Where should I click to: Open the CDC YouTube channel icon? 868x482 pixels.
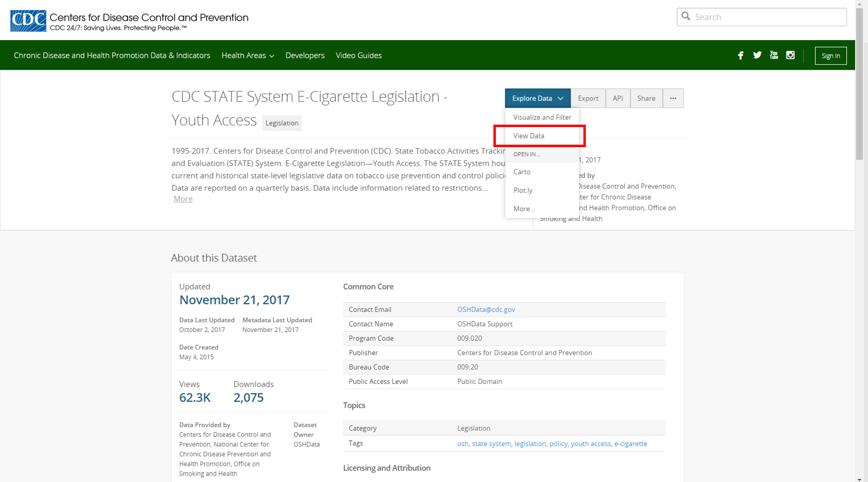coord(774,55)
